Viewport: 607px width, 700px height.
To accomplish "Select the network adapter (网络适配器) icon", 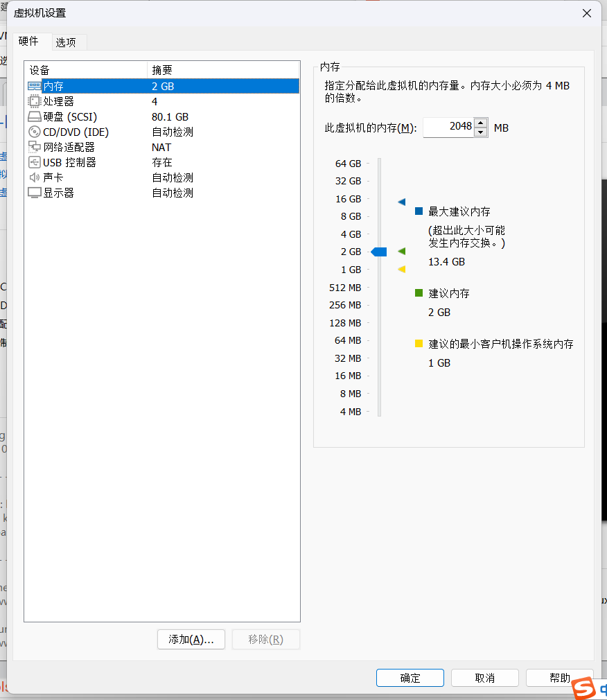I will pyautogui.click(x=34, y=147).
